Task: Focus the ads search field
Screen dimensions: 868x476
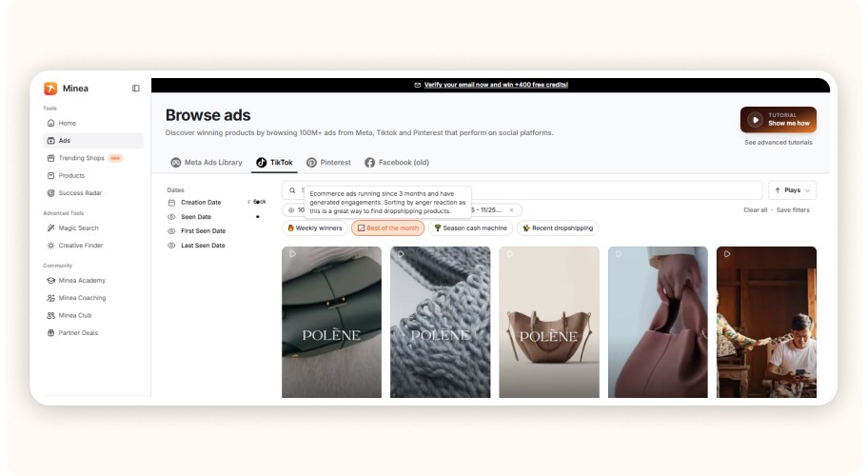Action: point(522,190)
